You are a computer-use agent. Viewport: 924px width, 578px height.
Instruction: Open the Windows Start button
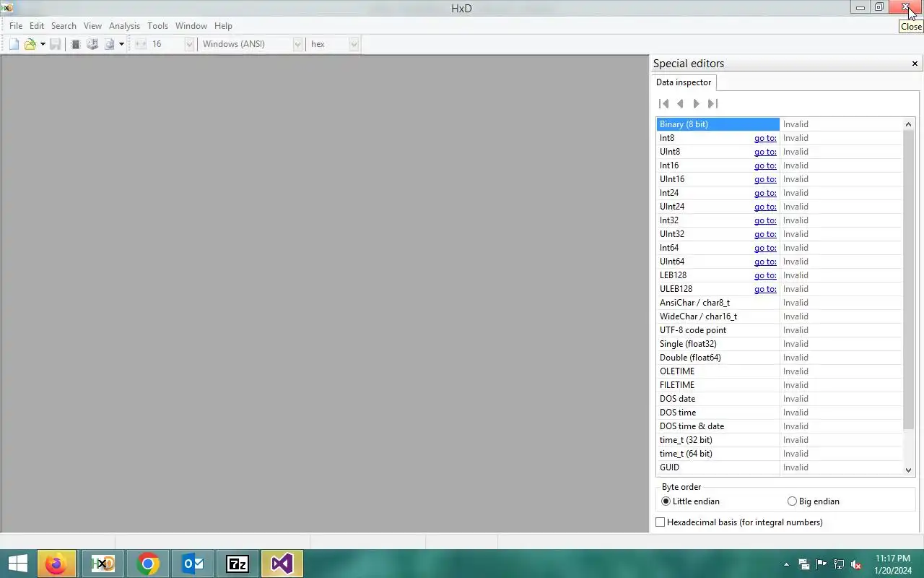coord(17,564)
